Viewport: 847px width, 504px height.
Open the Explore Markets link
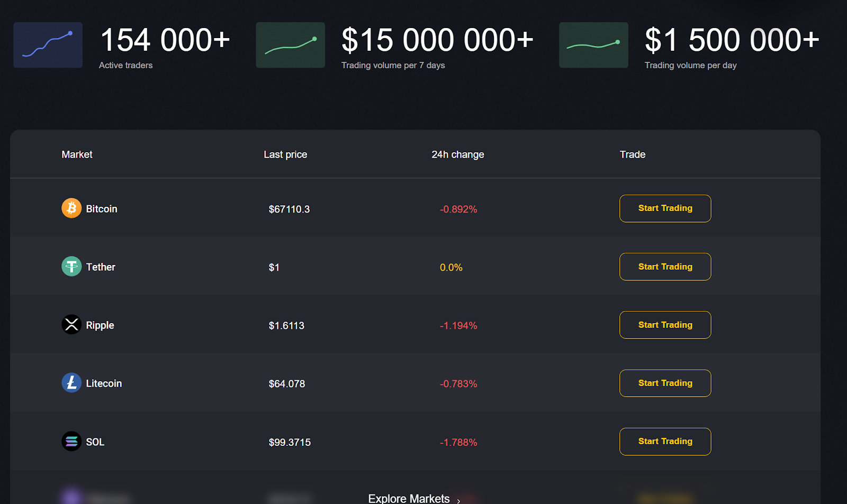[409, 498]
